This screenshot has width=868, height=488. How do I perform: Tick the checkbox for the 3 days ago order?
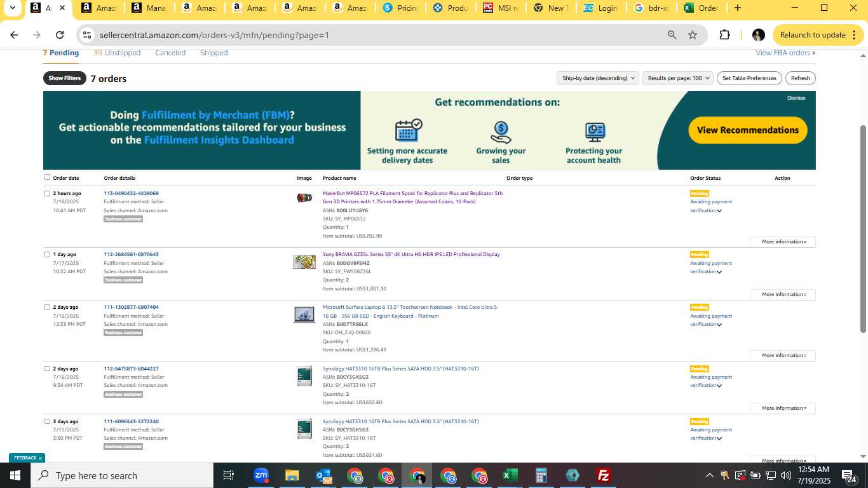click(x=47, y=421)
